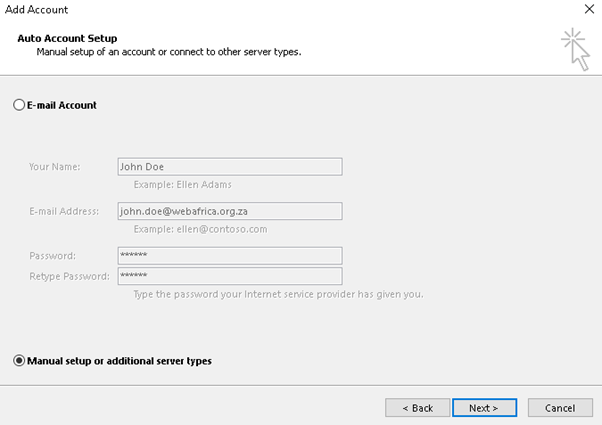
Task: Click the 'Password:' label
Action: [53, 256]
